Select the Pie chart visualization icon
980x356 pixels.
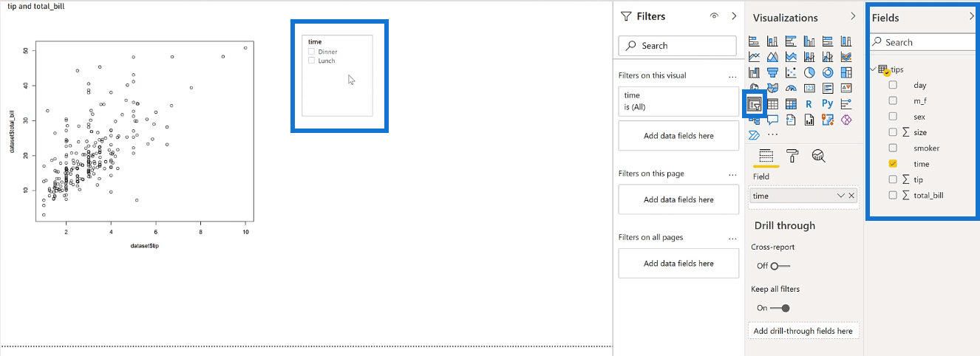coord(809,72)
